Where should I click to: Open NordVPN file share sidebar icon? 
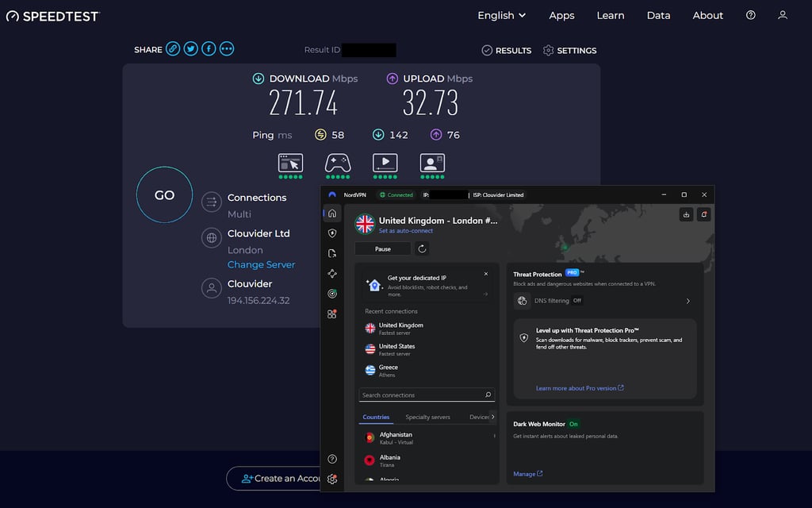pos(332,253)
